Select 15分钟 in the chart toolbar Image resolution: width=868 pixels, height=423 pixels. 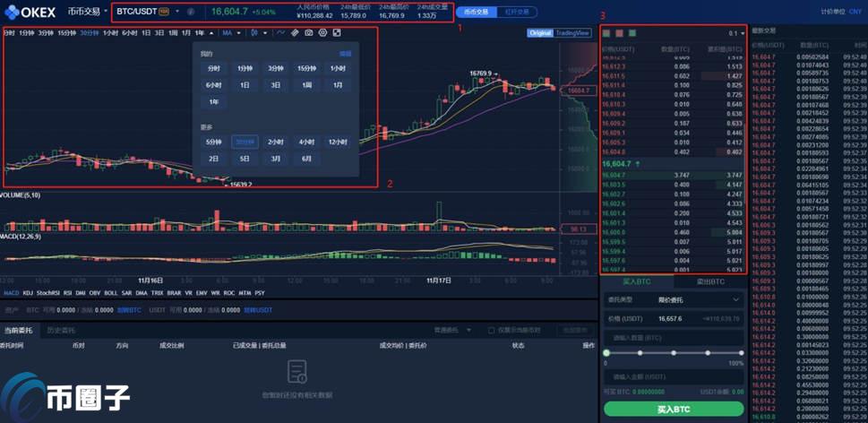pos(67,33)
